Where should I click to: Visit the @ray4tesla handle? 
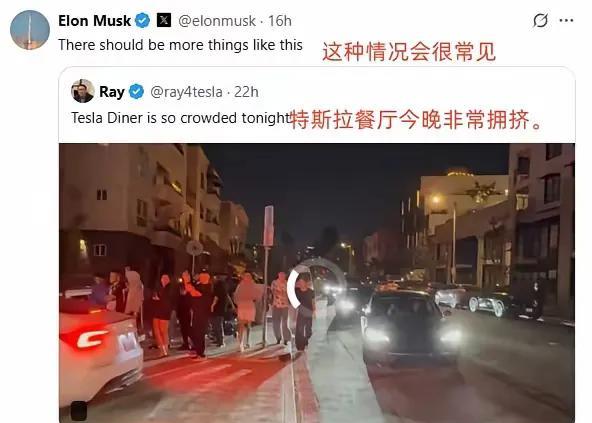tap(187, 92)
